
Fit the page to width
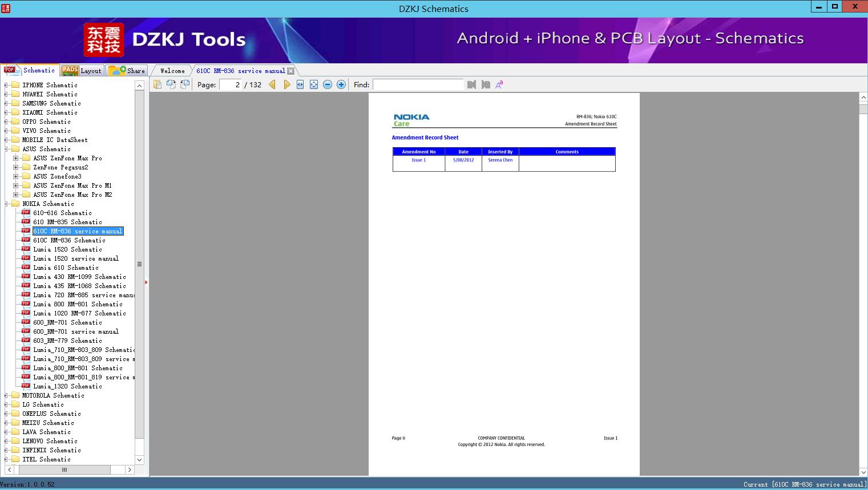(x=300, y=84)
